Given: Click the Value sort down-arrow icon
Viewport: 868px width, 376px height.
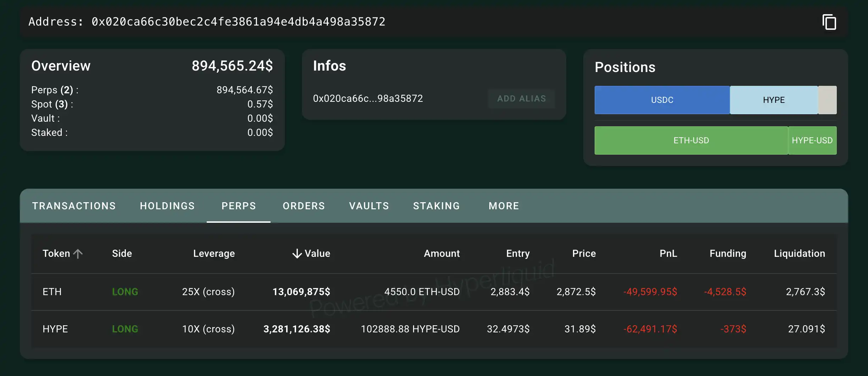Looking at the screenshot, I should point(297,254).
